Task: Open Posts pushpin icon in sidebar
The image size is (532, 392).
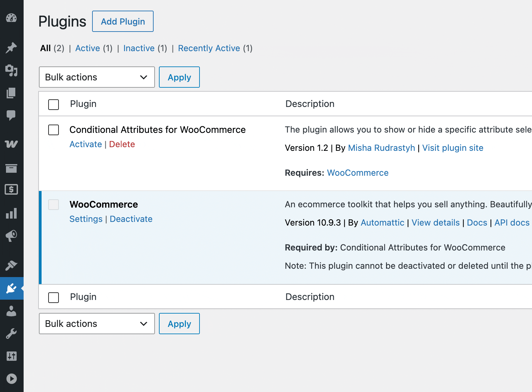Action: click(11, 48)
